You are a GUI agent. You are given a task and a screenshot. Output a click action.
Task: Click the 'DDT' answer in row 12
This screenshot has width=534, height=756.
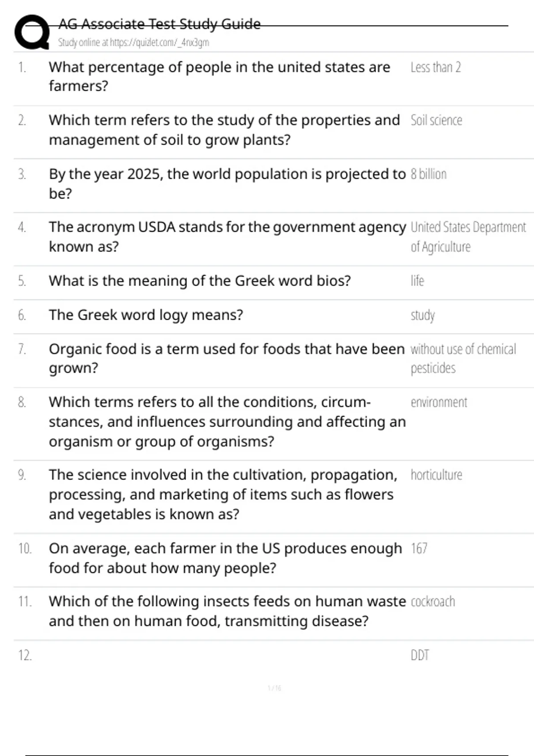(420, 655)
